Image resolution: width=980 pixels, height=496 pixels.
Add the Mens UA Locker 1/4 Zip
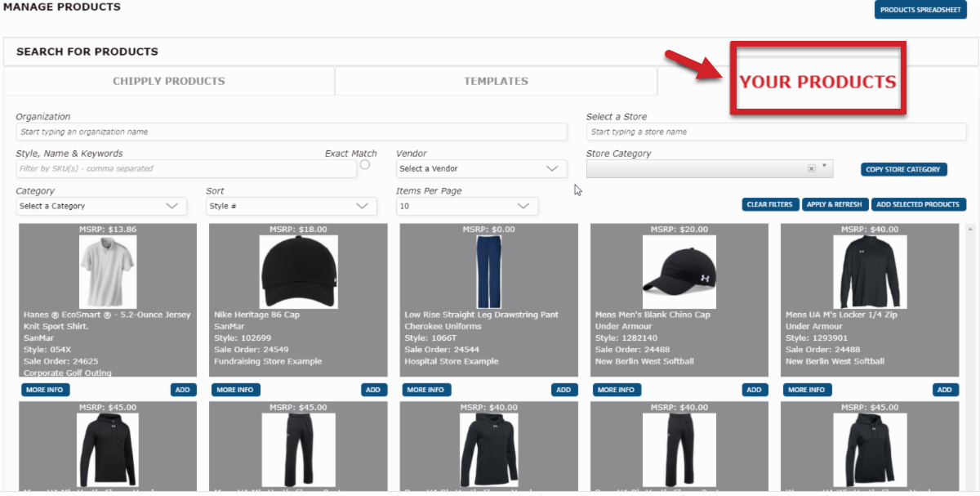coord(945,390)
